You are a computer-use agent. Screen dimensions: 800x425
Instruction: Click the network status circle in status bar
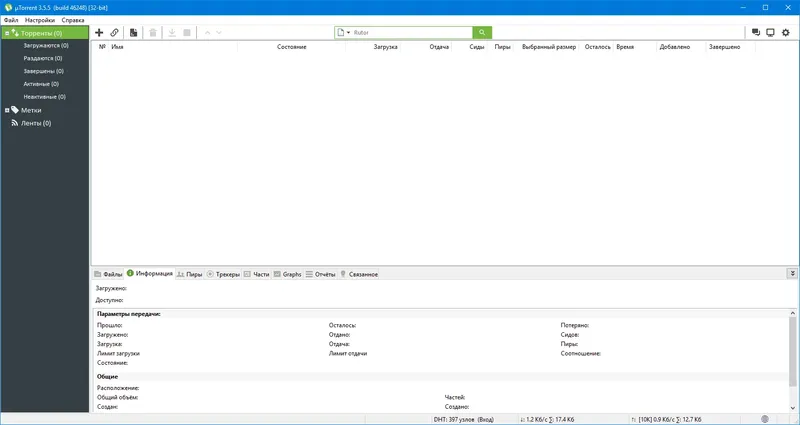coord(765,419)
